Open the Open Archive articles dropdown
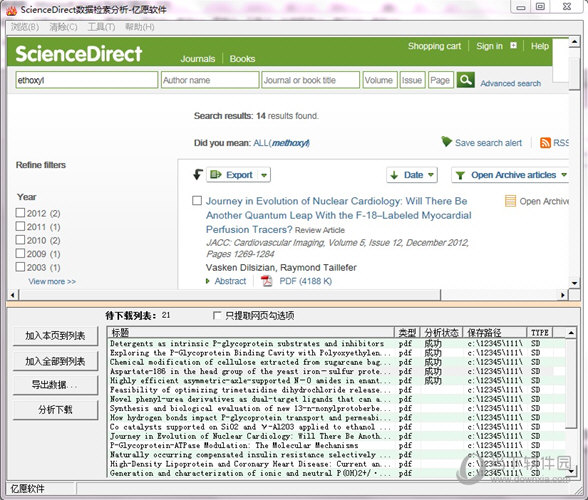The width and height of the screenshot is (588, 500). pyautogui.click(x=564, y=175)
